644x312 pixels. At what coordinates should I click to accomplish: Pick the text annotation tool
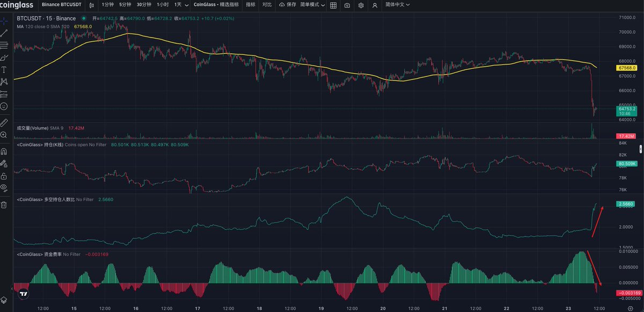(4, 70)
